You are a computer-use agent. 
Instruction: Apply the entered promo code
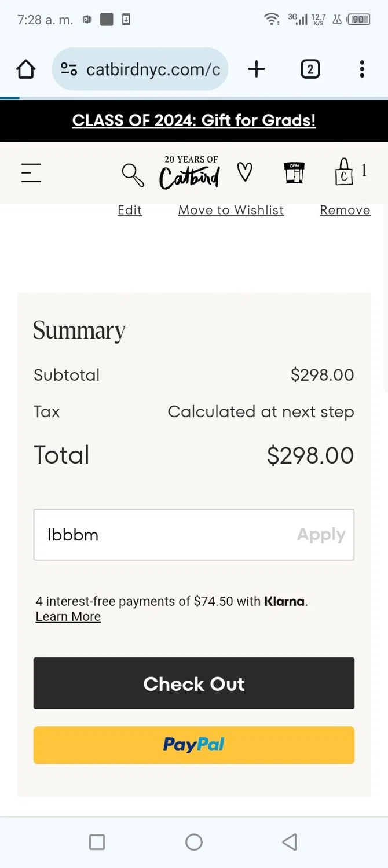pyautogui.click(x=321, y=535)
